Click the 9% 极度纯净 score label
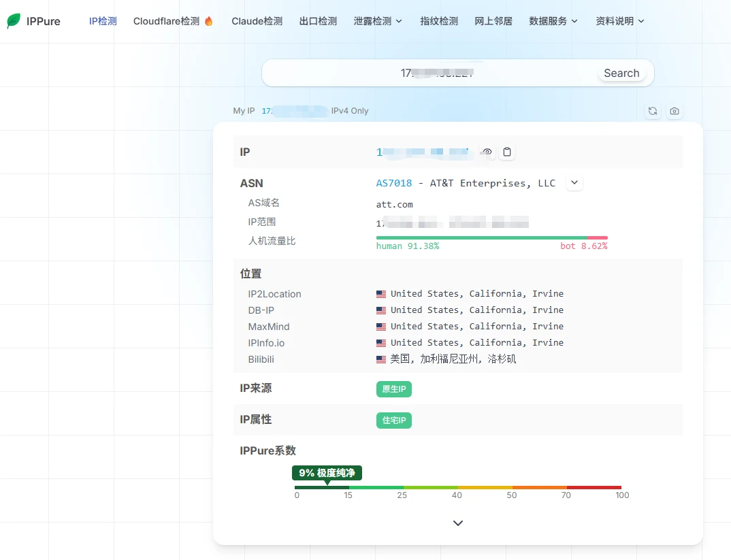731x560 pixels. click(x=327, y=473)
